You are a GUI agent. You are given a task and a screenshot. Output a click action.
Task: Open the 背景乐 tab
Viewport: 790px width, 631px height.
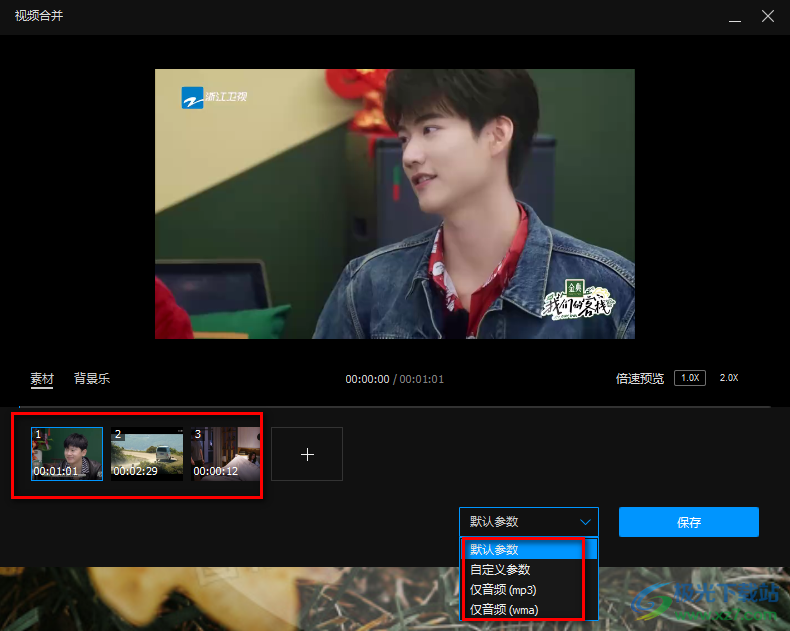tap(92, 378)
